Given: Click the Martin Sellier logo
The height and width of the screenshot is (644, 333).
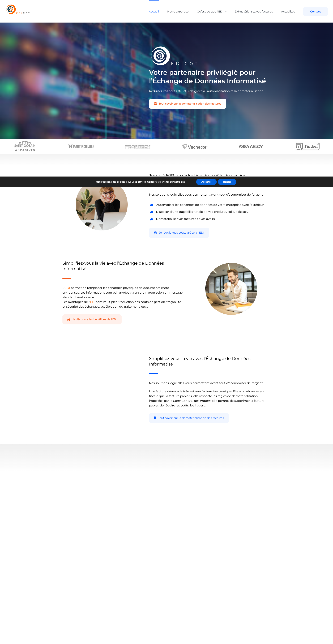Looking at the screenshot, I should point(82,146).
